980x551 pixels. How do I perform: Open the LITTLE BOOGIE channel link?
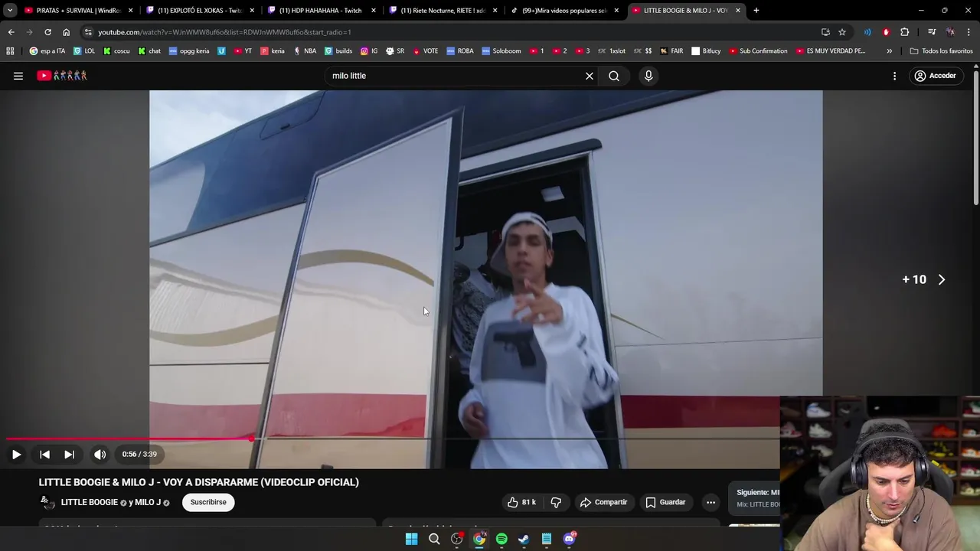89,502
